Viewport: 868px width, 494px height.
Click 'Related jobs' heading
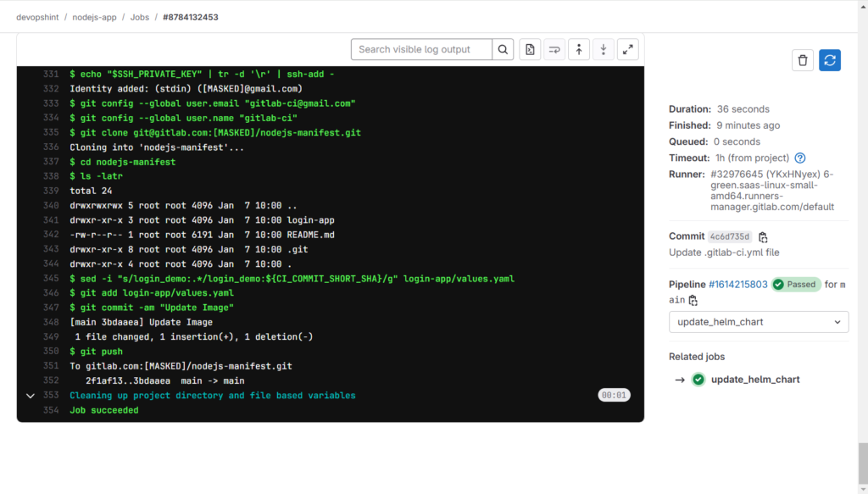coord(697,357)
